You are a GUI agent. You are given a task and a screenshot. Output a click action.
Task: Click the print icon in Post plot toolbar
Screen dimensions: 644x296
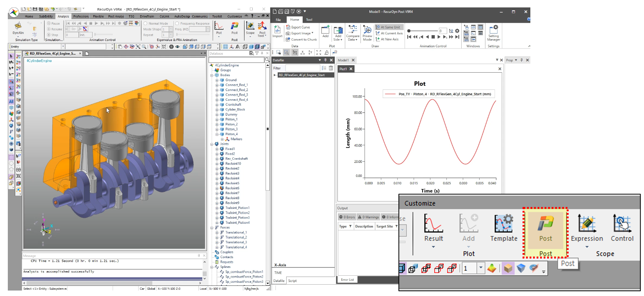326,52
